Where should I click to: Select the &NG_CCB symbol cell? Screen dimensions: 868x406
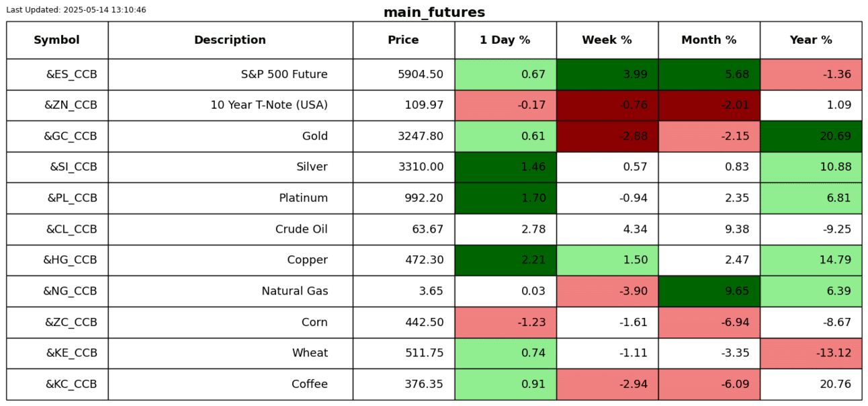(x=71, y=291)
